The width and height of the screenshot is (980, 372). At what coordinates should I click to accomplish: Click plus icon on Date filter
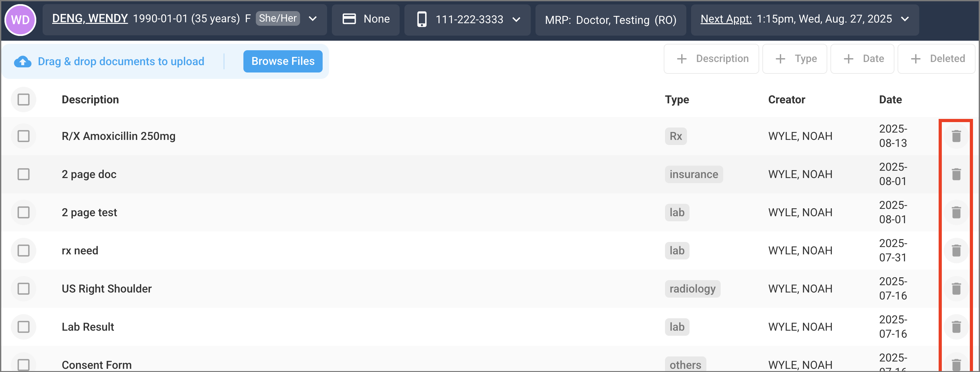(848, 59)
